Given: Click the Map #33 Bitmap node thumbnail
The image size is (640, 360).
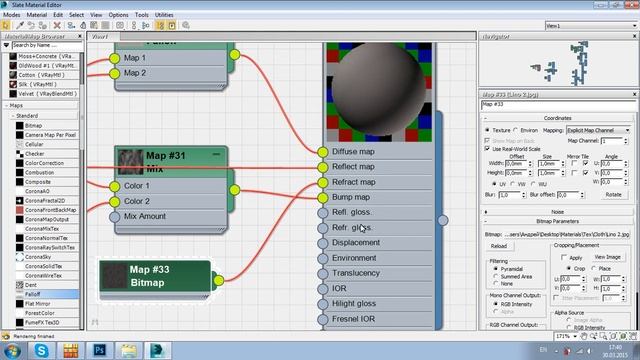Looking at the screenshot, I should (x=114, y=276).
